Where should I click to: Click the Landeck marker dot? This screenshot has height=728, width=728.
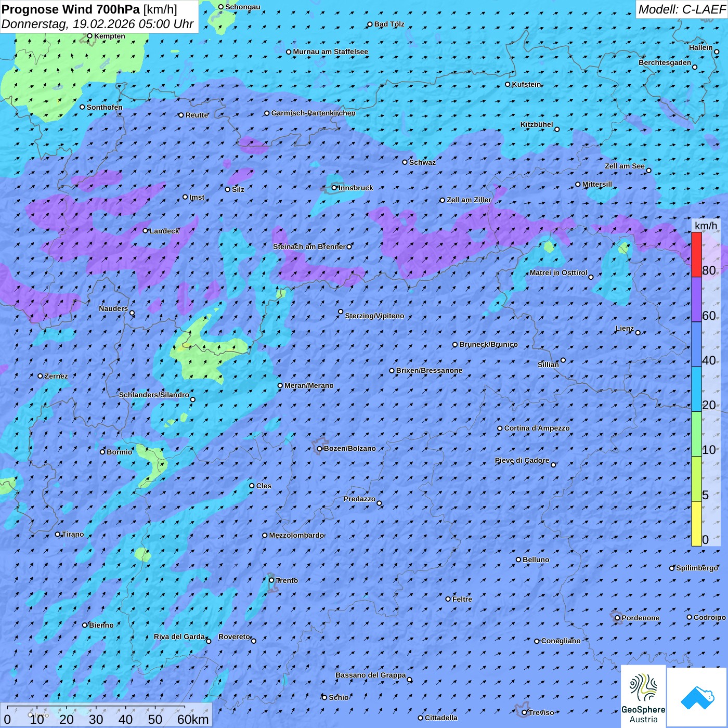146,231
